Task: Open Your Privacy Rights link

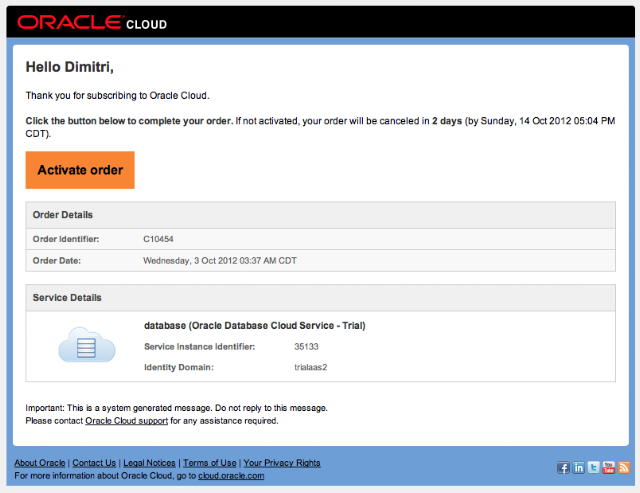Action: tap(282, 463)
